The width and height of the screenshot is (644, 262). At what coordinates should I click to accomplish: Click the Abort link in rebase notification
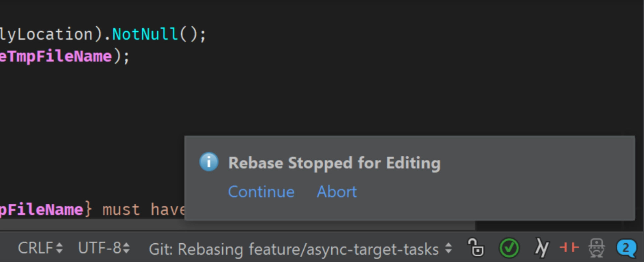(337, 192)
